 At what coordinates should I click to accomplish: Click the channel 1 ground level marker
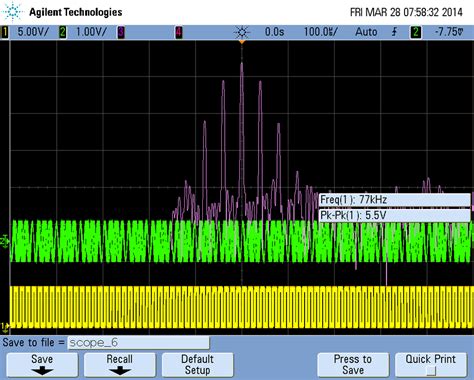pos(5,328)
